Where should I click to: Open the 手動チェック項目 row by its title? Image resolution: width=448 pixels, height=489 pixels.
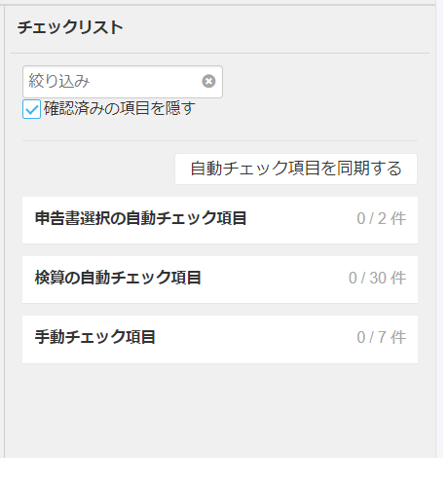pos(94,337)
